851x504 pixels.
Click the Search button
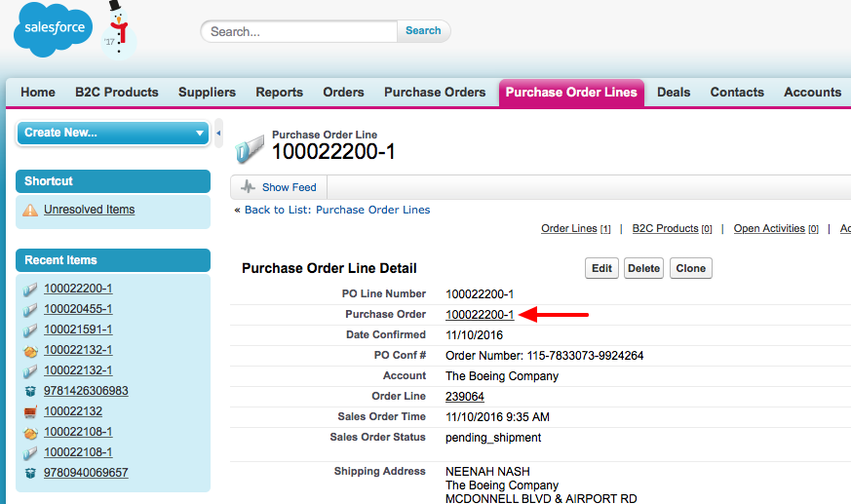click(423, 31)
